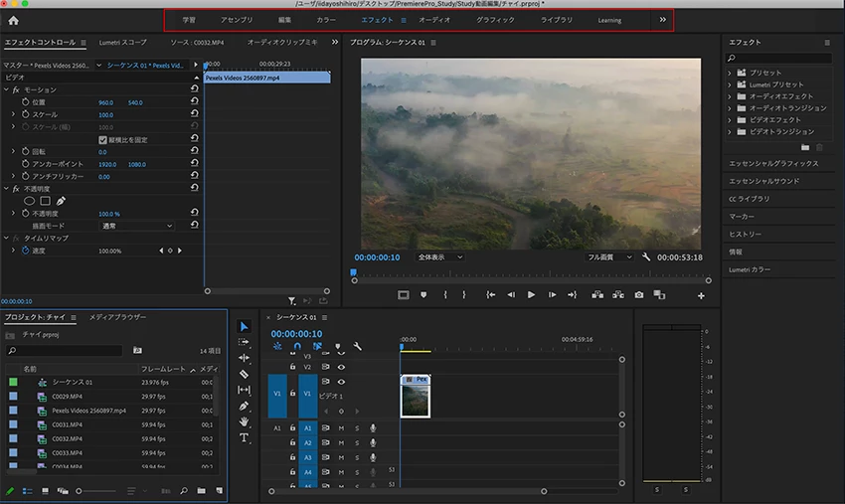Open the メディアブラウザー tab
The width and height of the screenshot is (845, 504).
point(117,317)
